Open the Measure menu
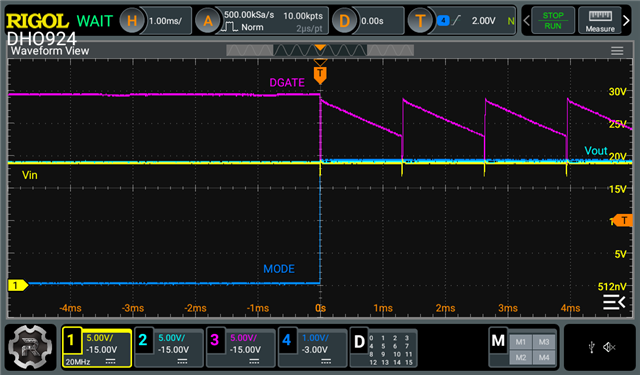The width and height of the screenshot is (640, 375). (x=600, y=20)
